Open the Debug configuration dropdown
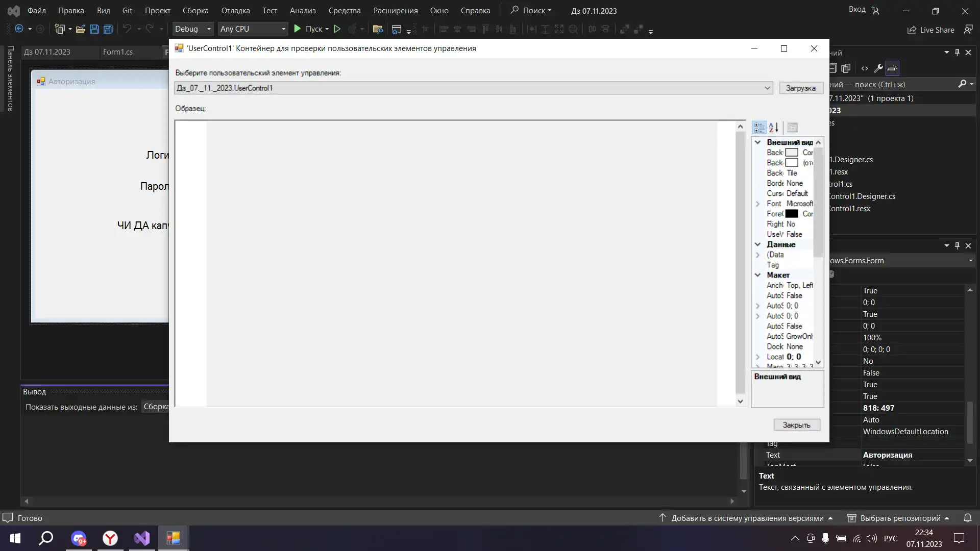Viewport: 980px width, 551px height. [192, 29]
